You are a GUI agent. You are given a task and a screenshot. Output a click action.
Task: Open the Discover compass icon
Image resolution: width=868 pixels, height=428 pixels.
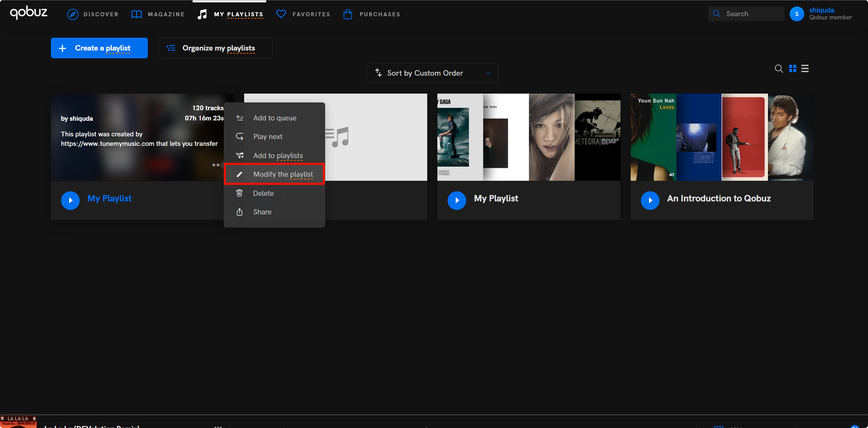73,14
